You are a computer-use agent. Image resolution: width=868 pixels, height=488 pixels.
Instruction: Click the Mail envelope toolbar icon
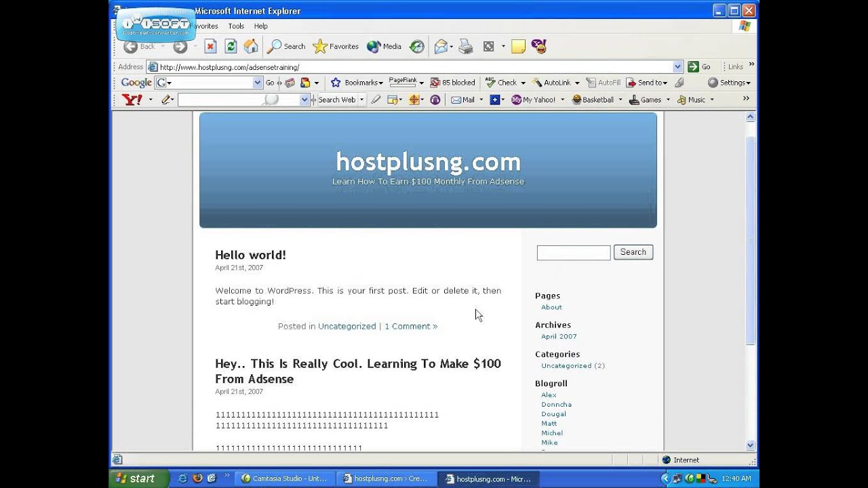pos(441,46)
